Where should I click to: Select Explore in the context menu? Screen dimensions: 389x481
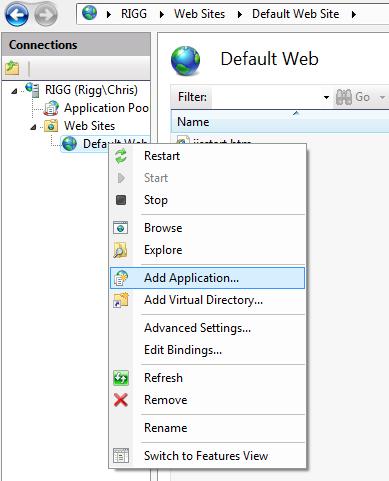coord(207,250)
